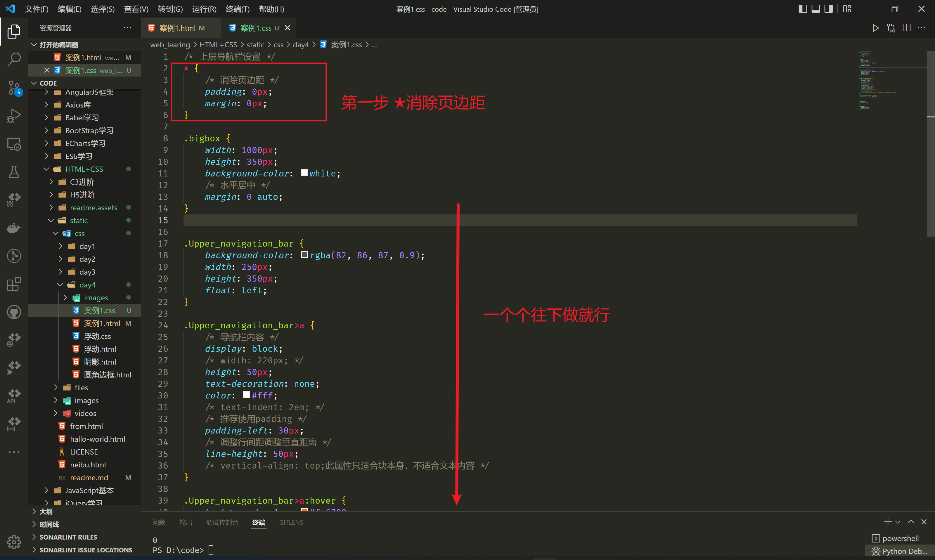Screen dimensions: 935x560
Task: Open the Search view in activity bar
Action: point(14,59)
